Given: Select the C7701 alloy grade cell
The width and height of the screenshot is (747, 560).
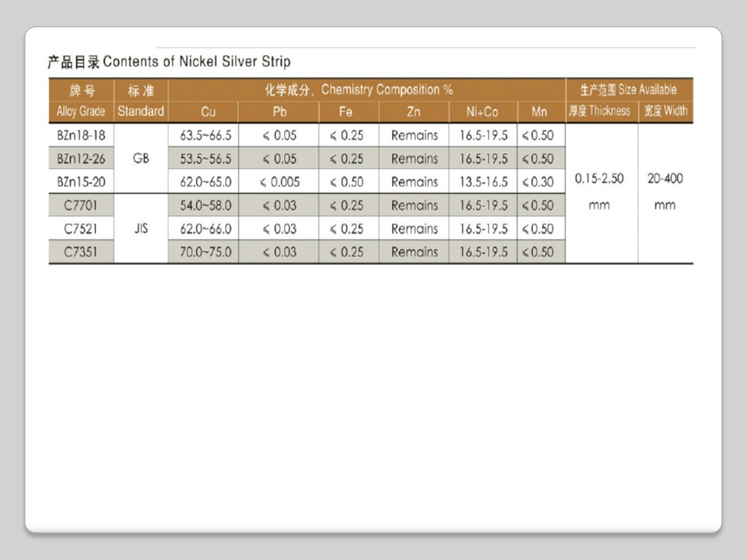Looking at the screenshot, I should pos(81,205).
